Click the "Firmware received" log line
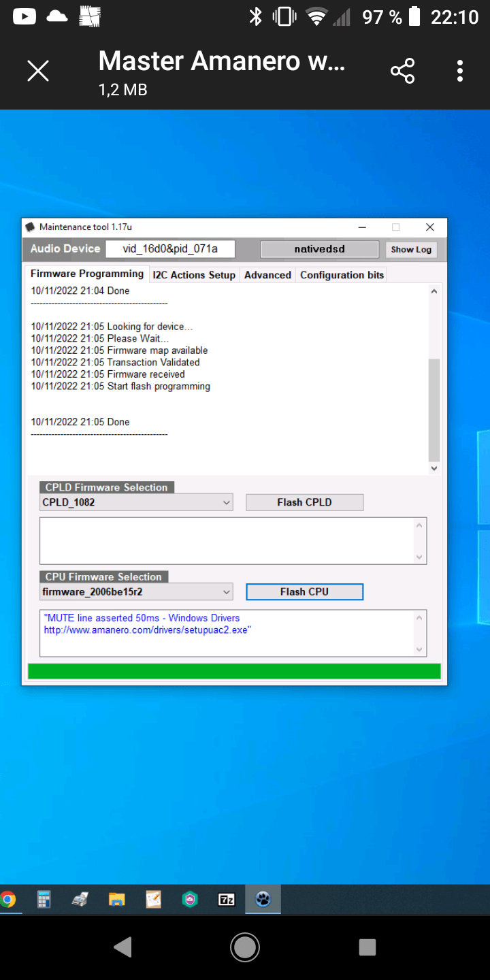The image size is (490, 980). point(108,374)
